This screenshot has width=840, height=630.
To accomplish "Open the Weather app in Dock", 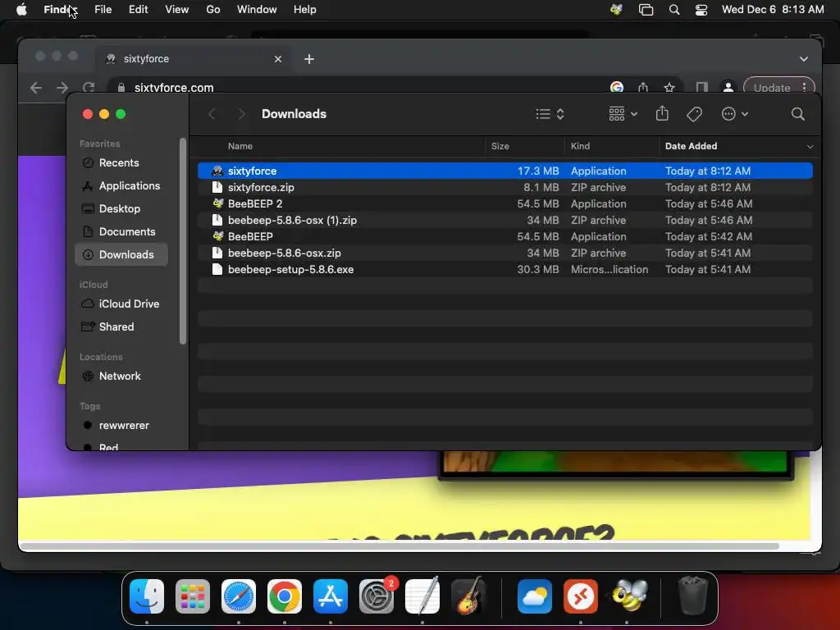I will click(x=535, y=596).
